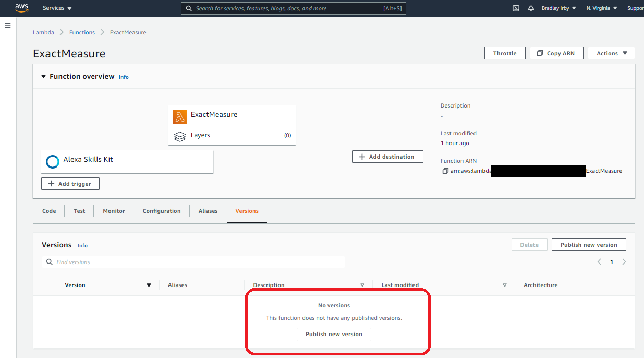Click Publish new version in the empty table
Screen dimensions: 644x358
(x=334, y=334)
